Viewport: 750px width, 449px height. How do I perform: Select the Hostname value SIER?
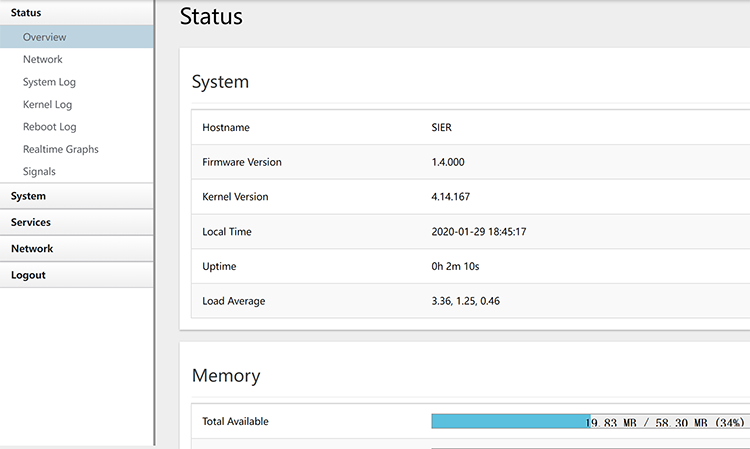click(x=441, y=127)
